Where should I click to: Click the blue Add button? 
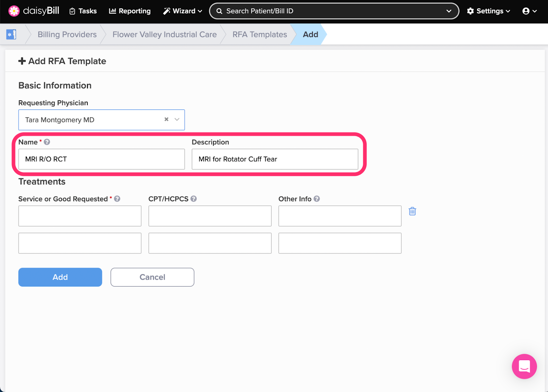[x=60, y=277]
